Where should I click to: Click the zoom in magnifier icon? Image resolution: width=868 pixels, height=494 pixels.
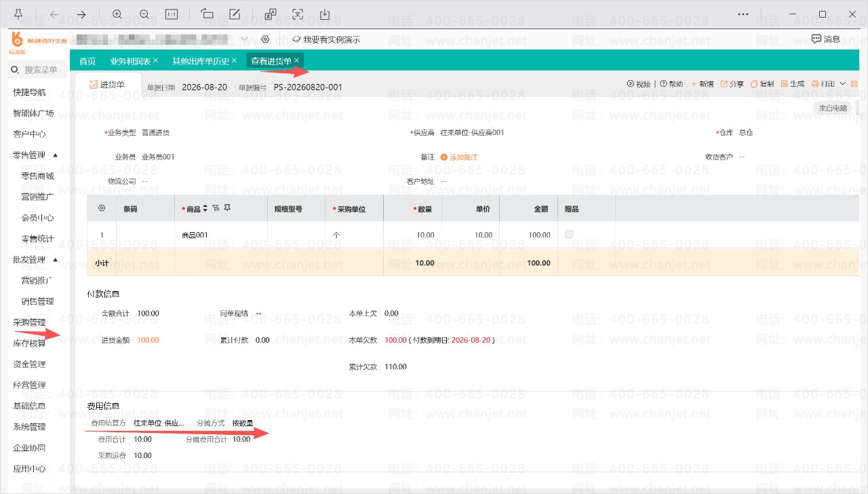[x=117, y=14]
